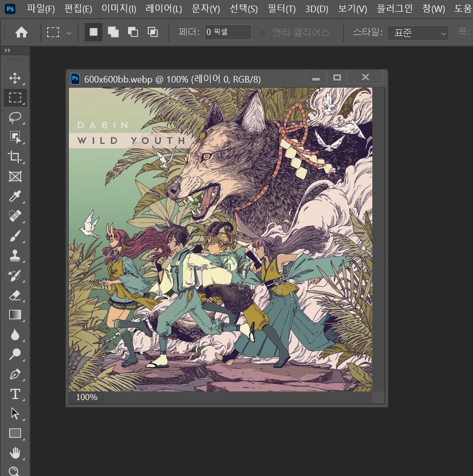Choose Add to selection mode
The height and width of the screenshot is (476, 473).
coord(113,32)
